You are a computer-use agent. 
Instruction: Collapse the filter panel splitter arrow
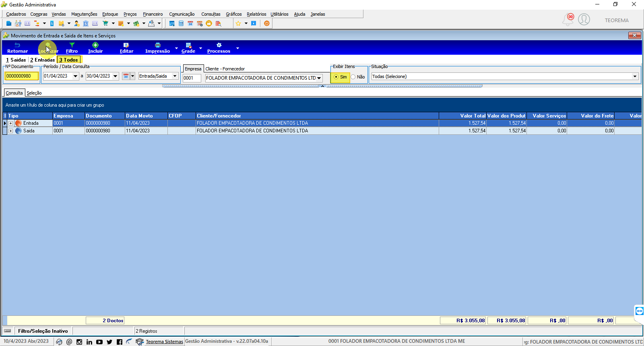tap(322, 86)
